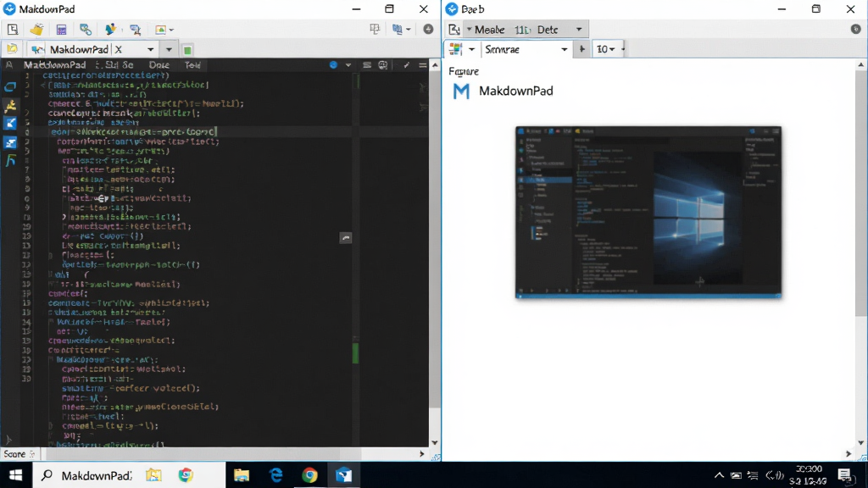Click the blue arrow square icon in left sidebar

[10, 124]
